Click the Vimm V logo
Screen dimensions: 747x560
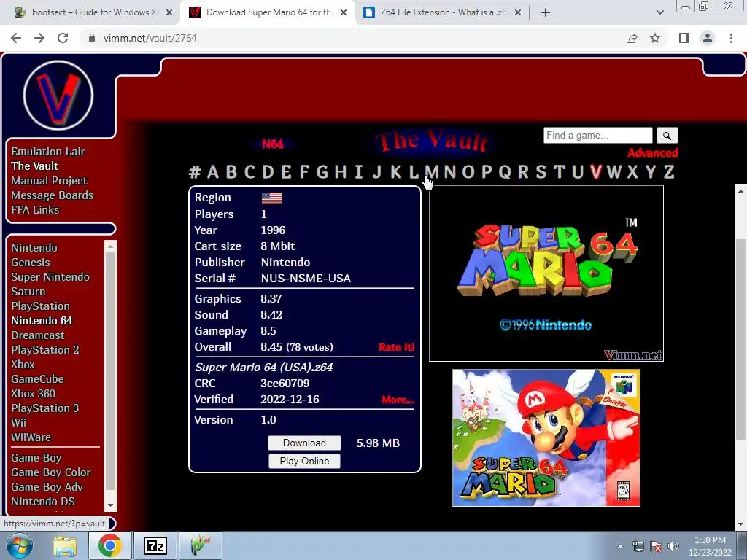58,96
